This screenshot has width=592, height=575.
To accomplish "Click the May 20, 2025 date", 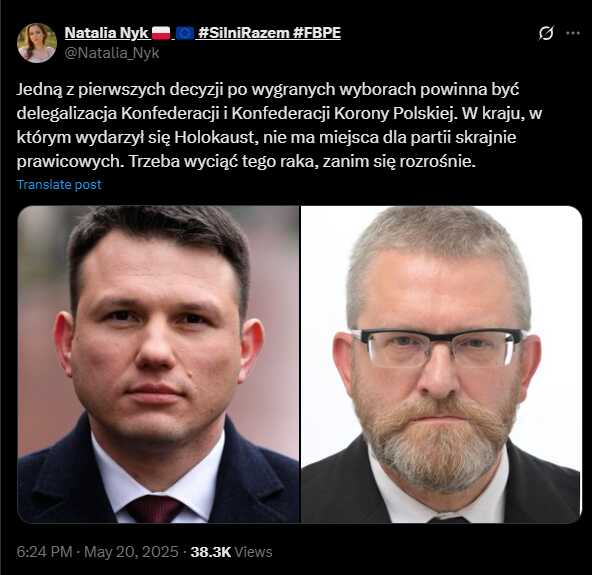I will click(131, 552).
